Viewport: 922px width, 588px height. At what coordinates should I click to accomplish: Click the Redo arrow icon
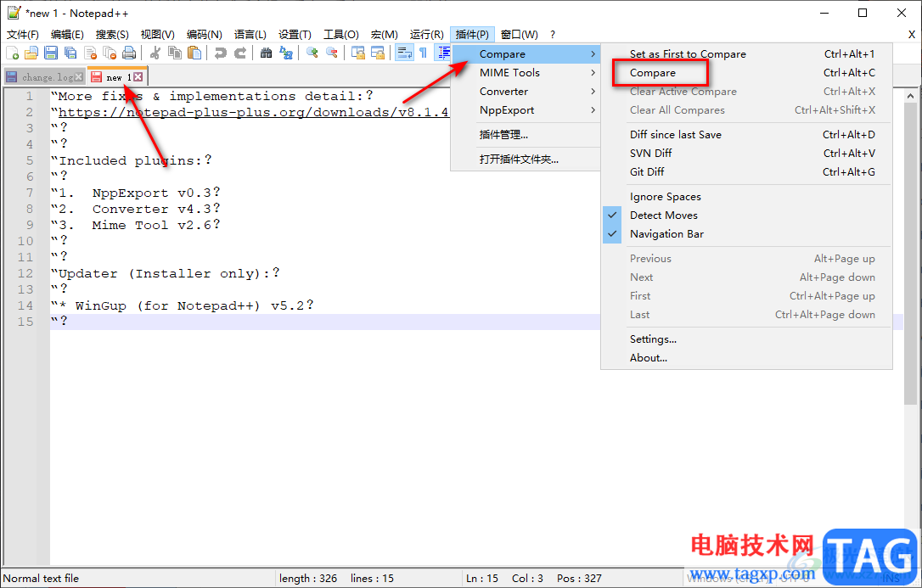(240, 53)
